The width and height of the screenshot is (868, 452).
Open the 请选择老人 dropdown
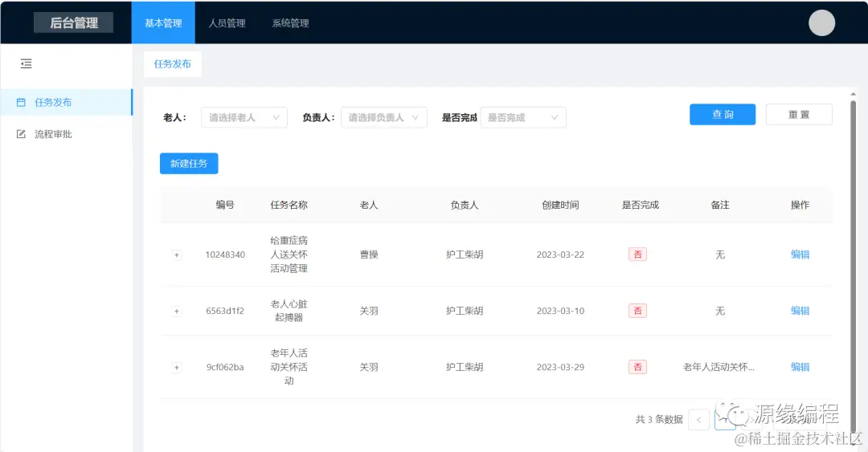(244, 117)
